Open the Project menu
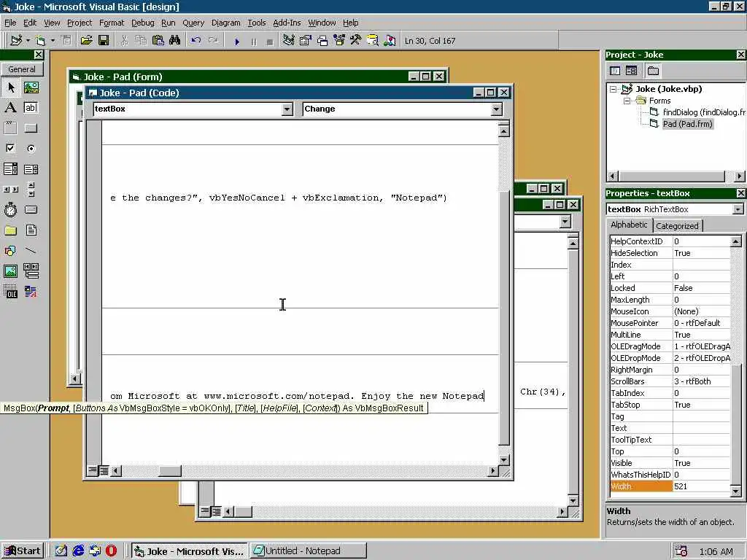 (79, 23)
